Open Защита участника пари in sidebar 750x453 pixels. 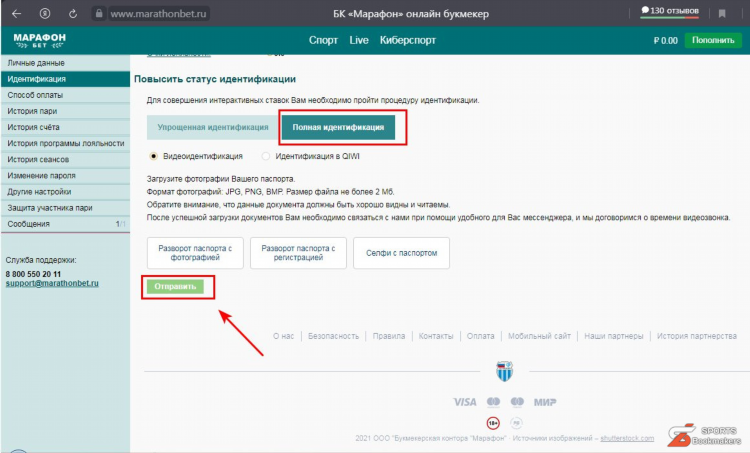point(65,208)
